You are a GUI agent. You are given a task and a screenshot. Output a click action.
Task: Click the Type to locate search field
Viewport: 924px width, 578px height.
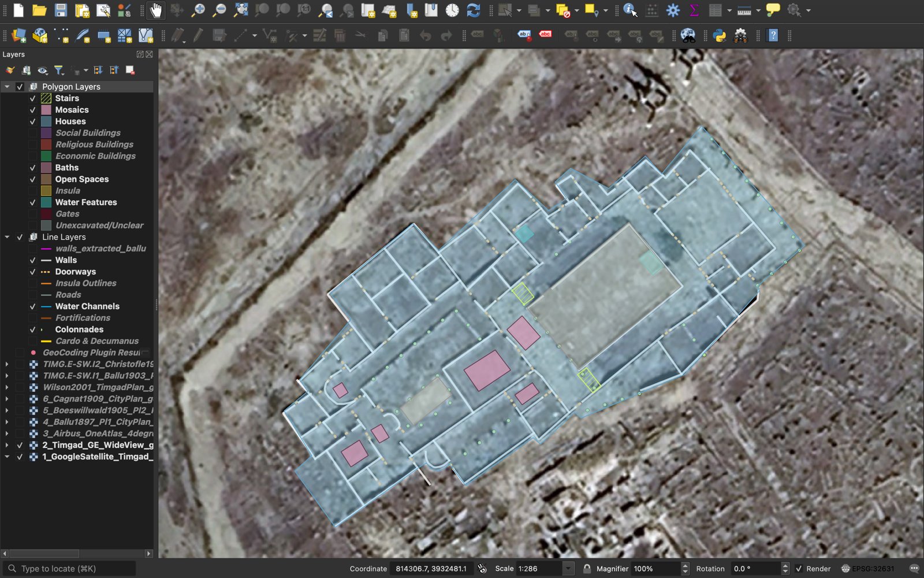tap(70, 569)
